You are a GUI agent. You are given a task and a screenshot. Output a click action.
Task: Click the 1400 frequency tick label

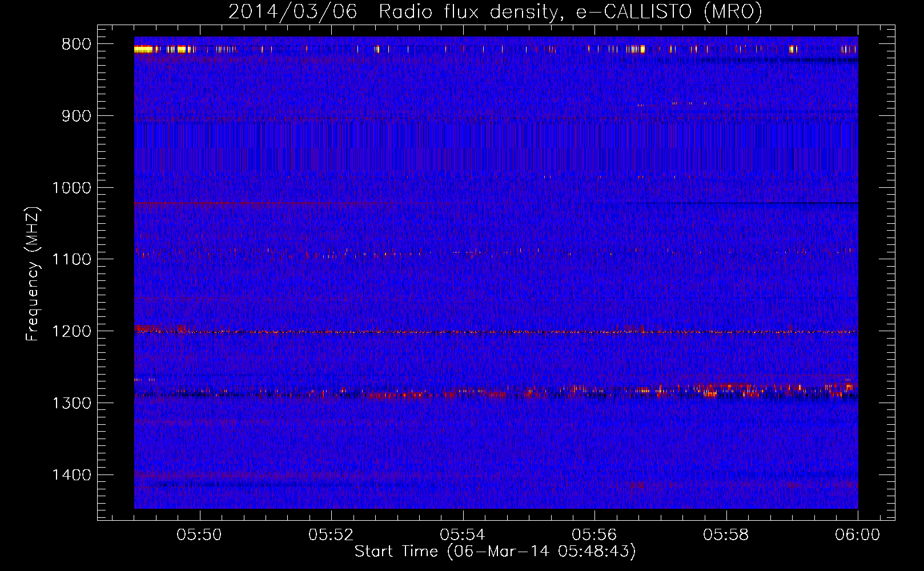click(x=71, y=475)
